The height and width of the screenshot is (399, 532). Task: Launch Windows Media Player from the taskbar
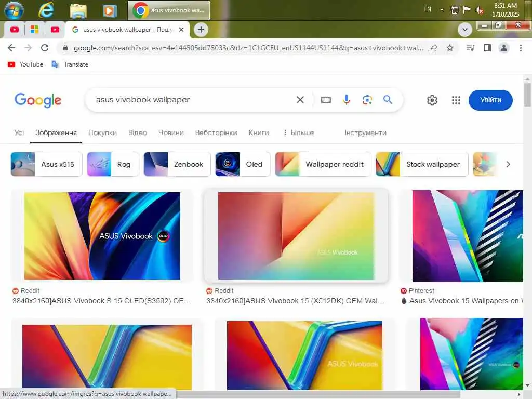tap(110, 10)
